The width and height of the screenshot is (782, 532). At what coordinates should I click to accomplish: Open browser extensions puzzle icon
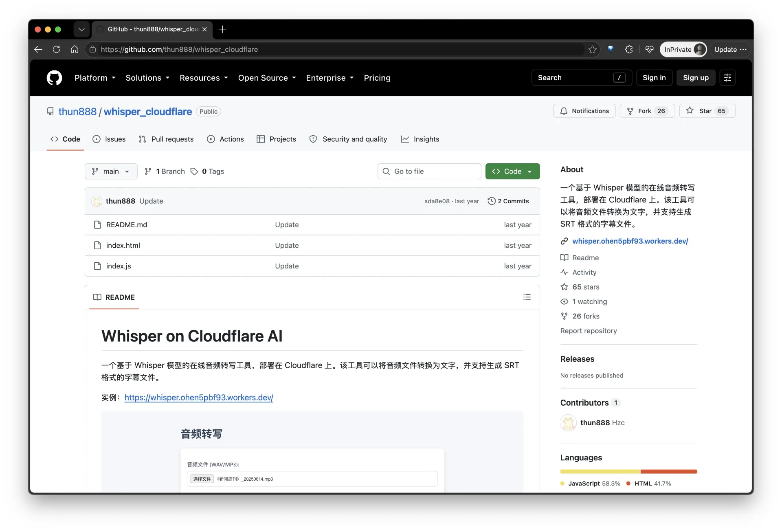point(629,49)
